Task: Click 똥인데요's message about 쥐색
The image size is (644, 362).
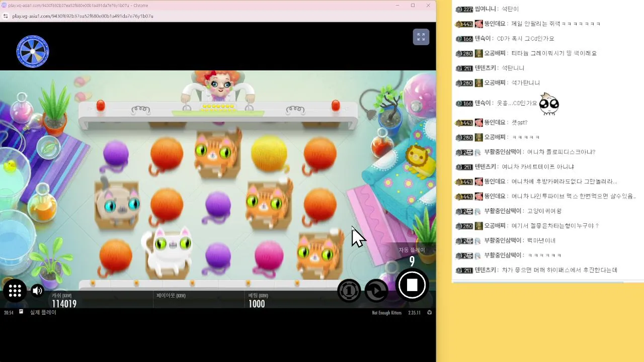Action: 555,24
